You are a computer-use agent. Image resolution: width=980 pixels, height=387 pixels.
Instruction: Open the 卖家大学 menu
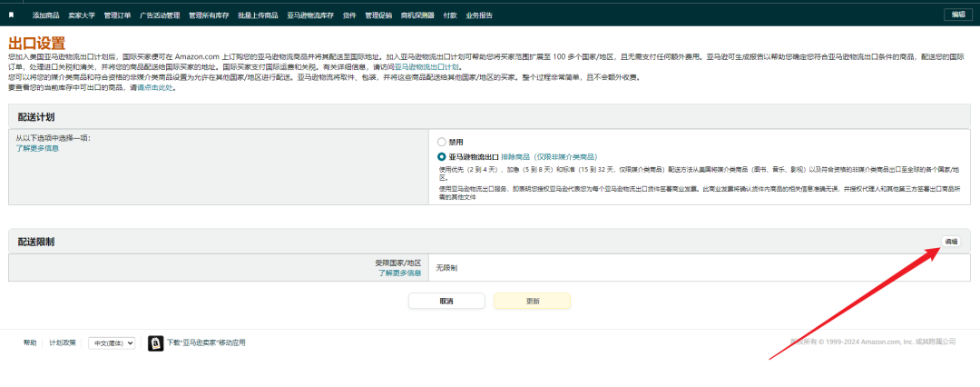(82, 15)
